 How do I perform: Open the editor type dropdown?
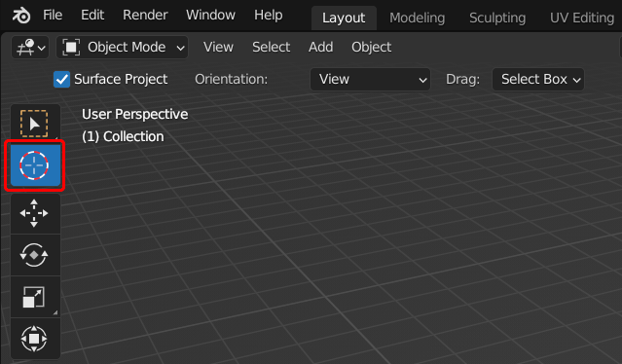[x=30, y=48]
